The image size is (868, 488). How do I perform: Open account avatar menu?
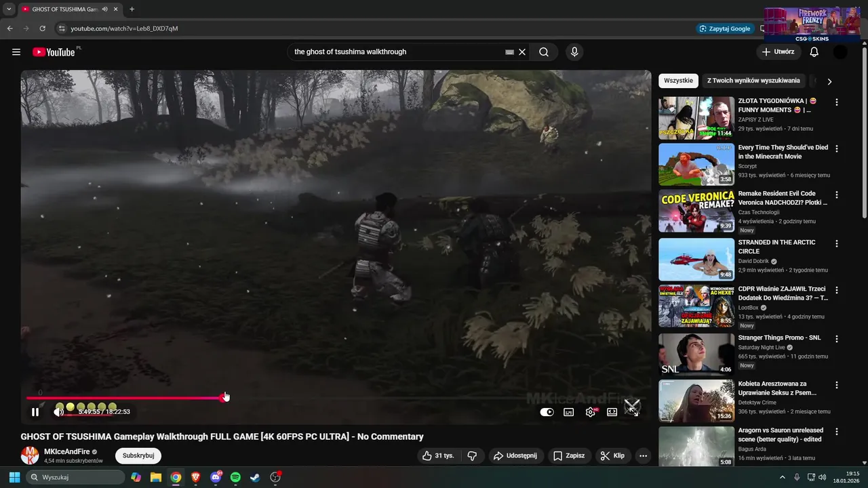tap(840, 52)
